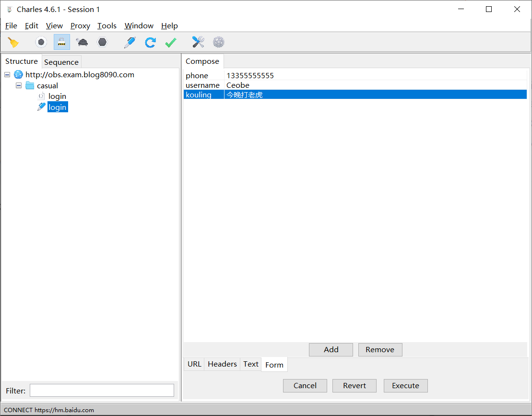Click the value 今晚打老虎

(245, 95)
